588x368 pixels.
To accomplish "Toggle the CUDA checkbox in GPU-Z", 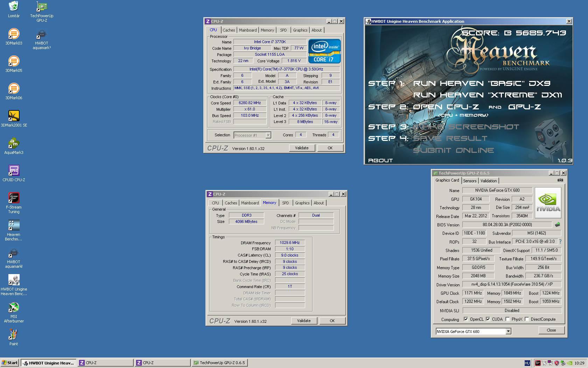I will [x=488, y=319].
